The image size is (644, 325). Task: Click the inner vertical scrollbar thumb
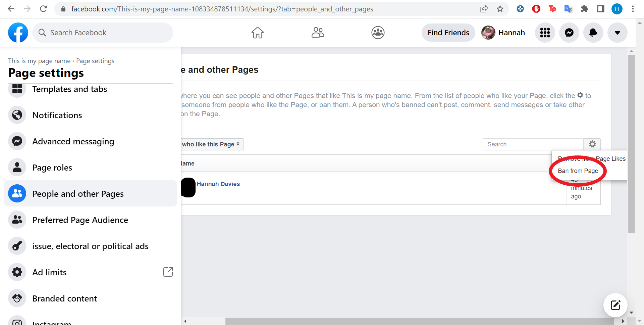point(632,144)
